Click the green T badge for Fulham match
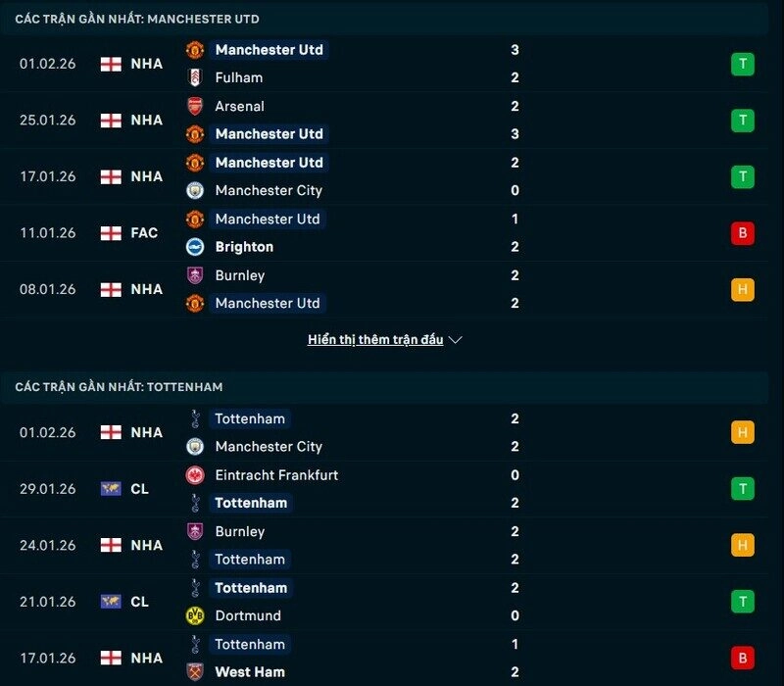The image size is (784, 686). click(x=742, y=64)
